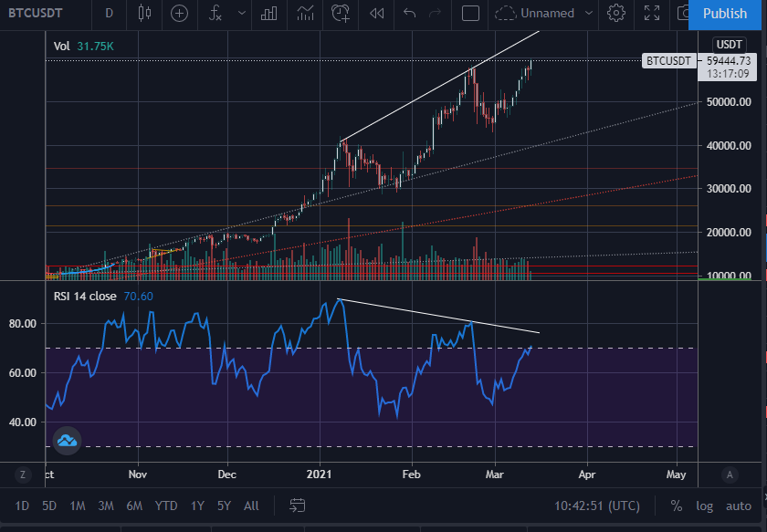Click the 40.00 RSI axis label

tap(23, 422)
